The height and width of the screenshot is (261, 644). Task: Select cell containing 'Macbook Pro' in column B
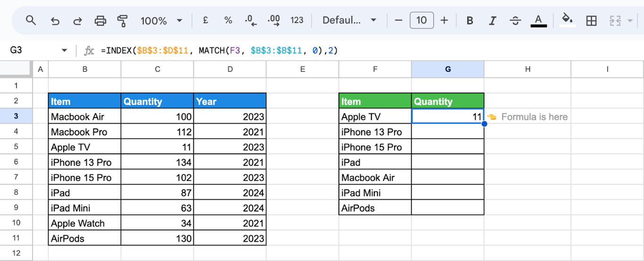(84, 132)
